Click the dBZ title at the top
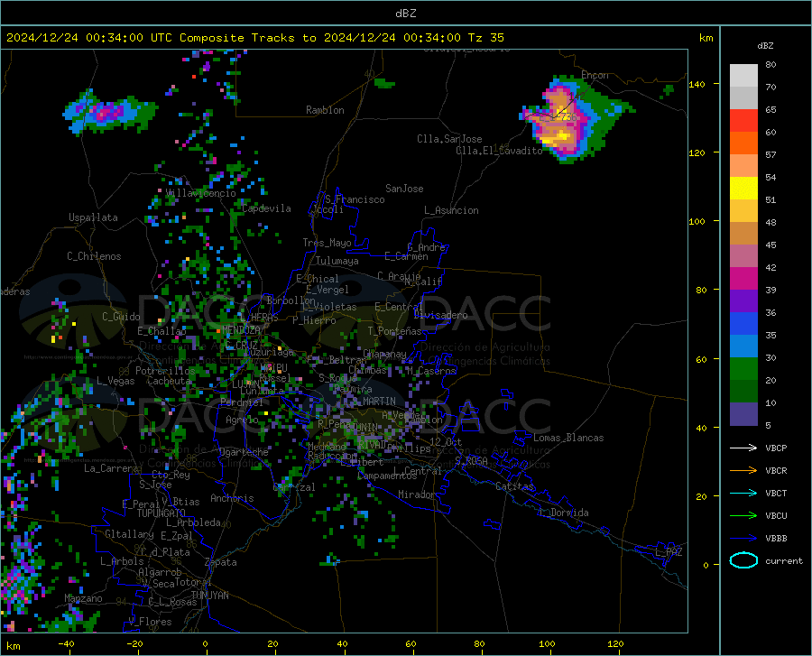Screen dimensions: 812x656 405,14
